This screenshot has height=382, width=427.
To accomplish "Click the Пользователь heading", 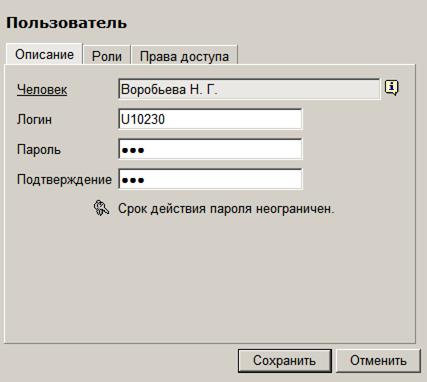I will (x=66, y=23).
